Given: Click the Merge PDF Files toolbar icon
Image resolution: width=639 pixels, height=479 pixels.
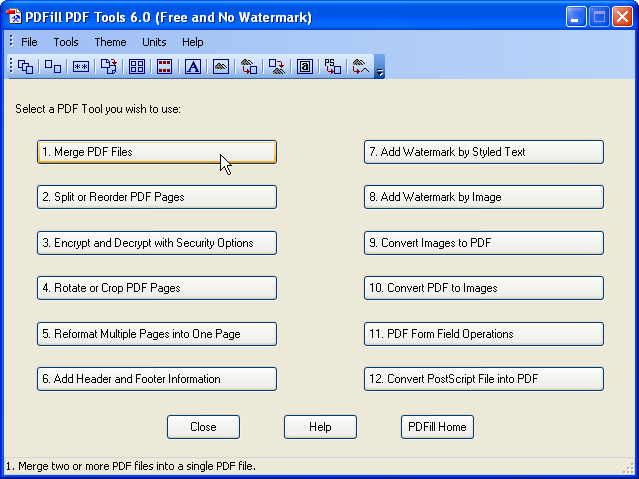Looking at the screenshot, I should point(25,66).
